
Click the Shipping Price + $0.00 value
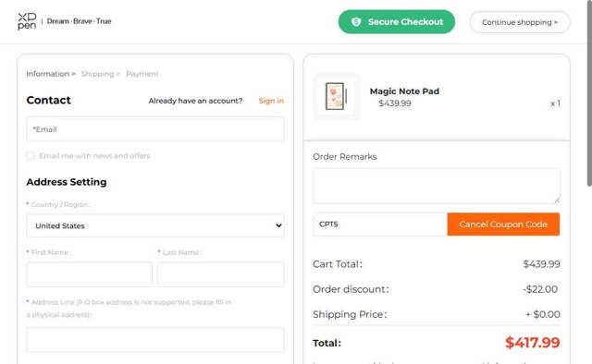point(543,314)
